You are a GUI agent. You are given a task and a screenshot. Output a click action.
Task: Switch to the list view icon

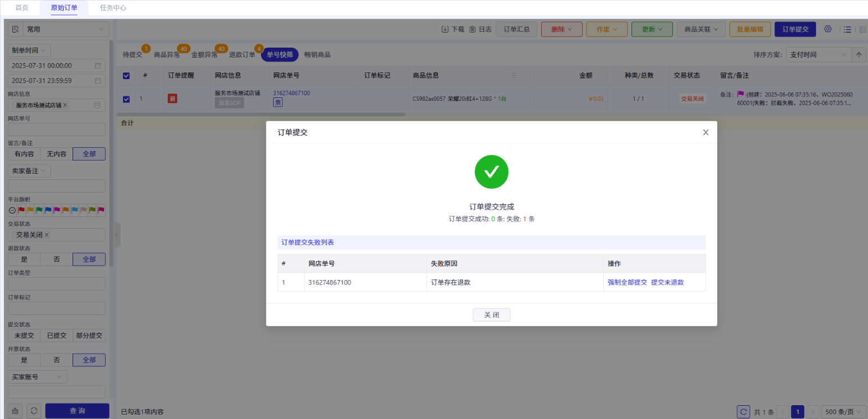pos(847,29)
